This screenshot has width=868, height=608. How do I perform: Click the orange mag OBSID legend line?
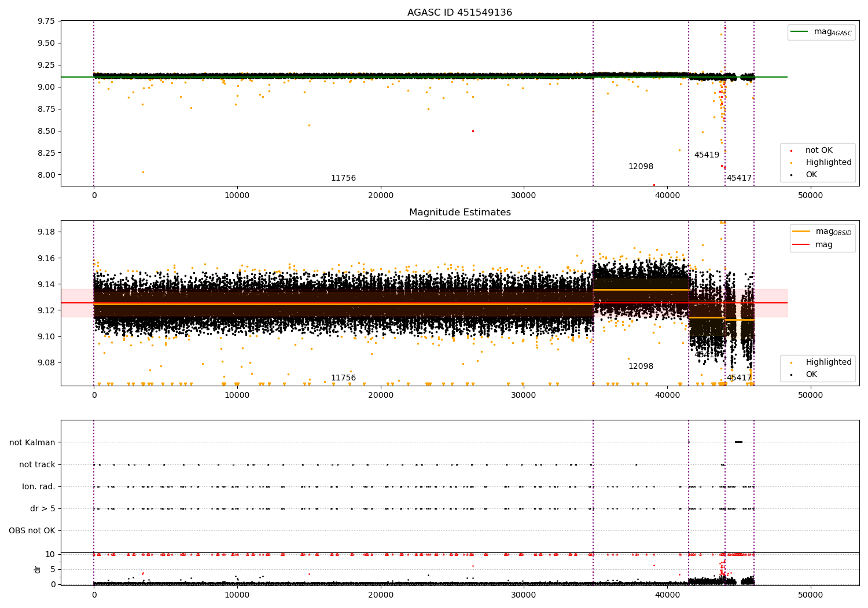(x=801, y=232)
